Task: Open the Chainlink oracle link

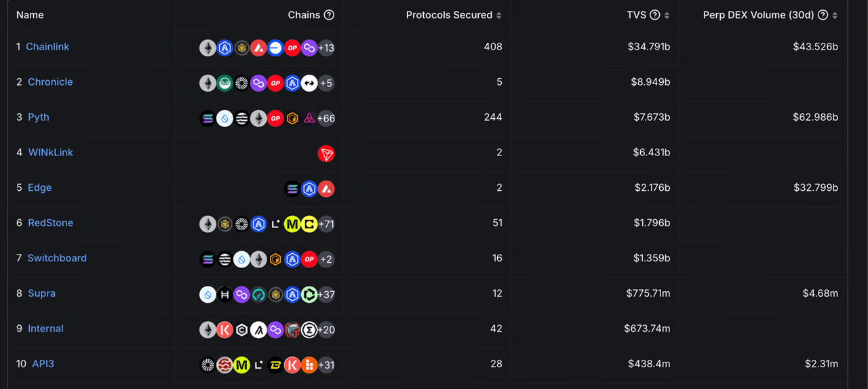Action: pyautogui.click(x=47, y=47)
